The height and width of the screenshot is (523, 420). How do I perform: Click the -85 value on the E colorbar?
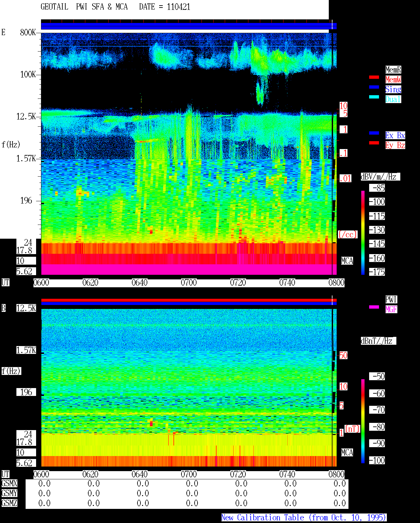point(377,188)
